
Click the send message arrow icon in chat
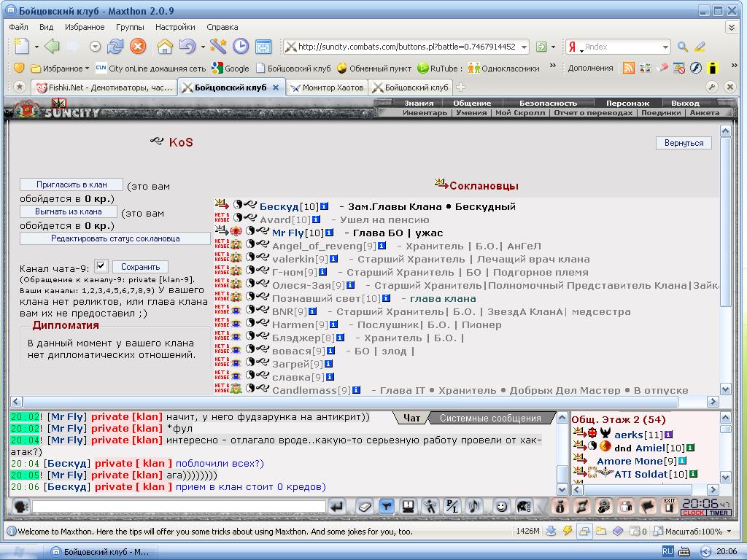click(337, 506)
